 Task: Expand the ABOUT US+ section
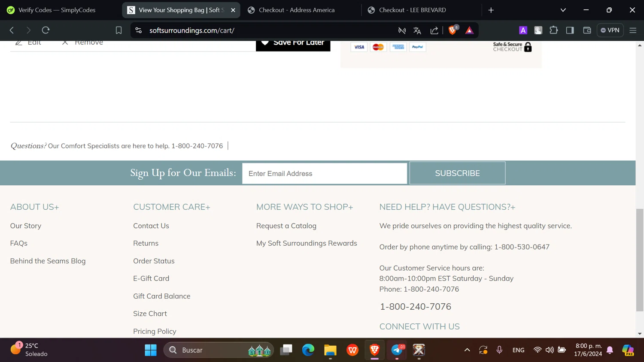[x=35, y=207]
